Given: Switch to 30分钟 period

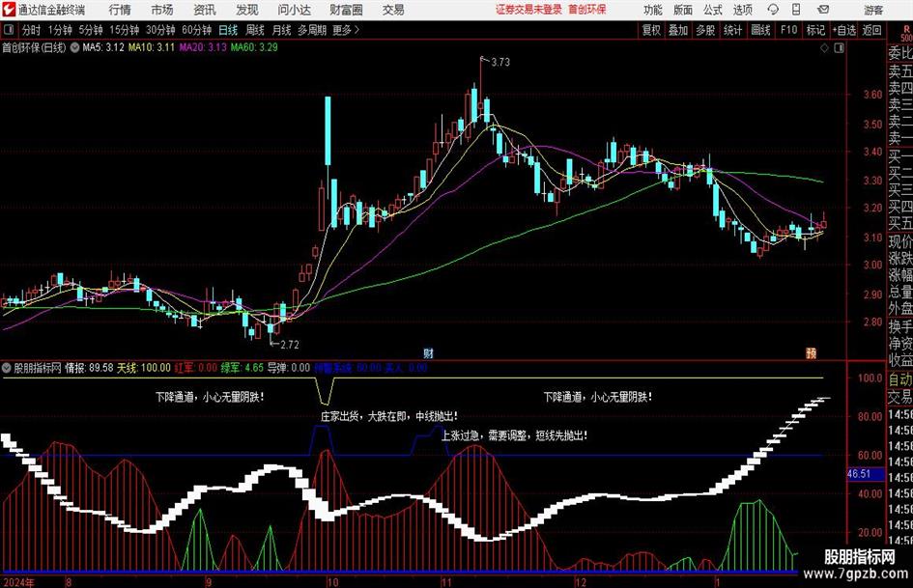Looking at the screenshot, I should tap(160, 30).
